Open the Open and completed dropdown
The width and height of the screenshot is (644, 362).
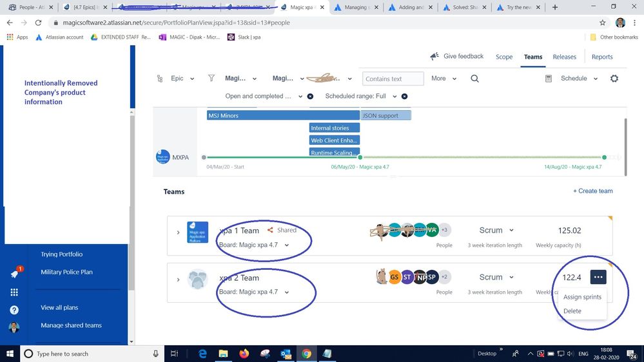click(x=264, y=96)
